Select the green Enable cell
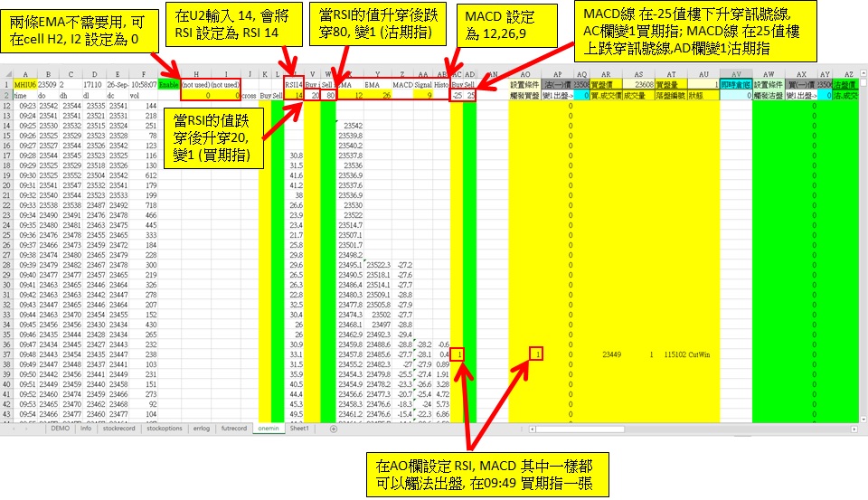Image resolution: width=868 pixels, height=500 pixels. pos(169,85)
